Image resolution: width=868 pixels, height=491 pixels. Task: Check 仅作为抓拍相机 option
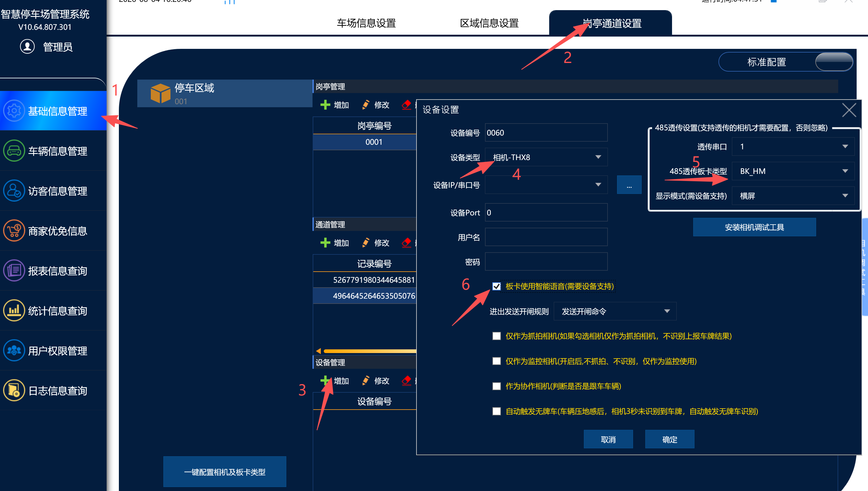click(x=497, y=336)
